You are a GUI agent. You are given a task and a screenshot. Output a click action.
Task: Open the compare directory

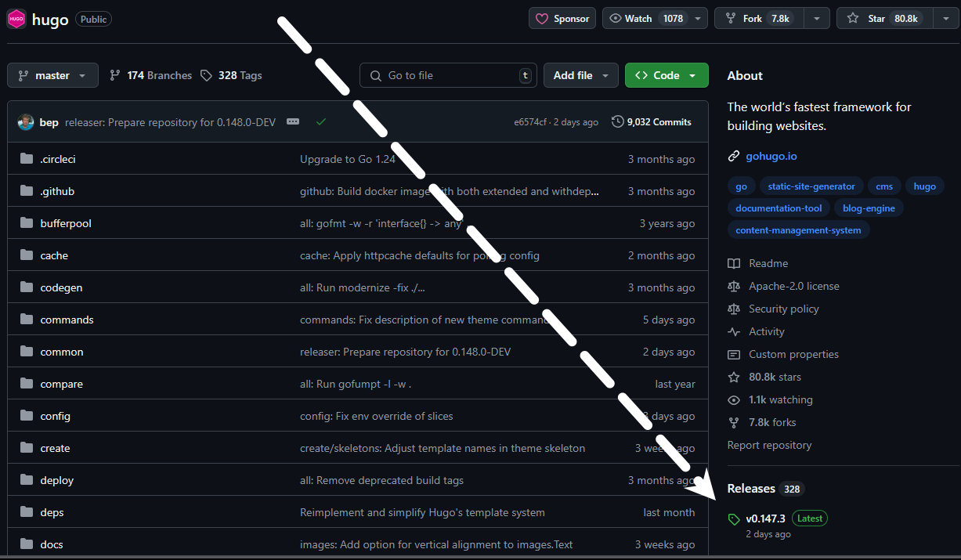[61, 384]
